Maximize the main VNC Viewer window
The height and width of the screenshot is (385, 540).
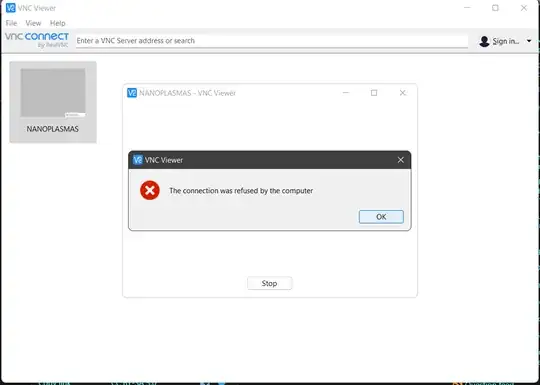[x=495, y=8]
